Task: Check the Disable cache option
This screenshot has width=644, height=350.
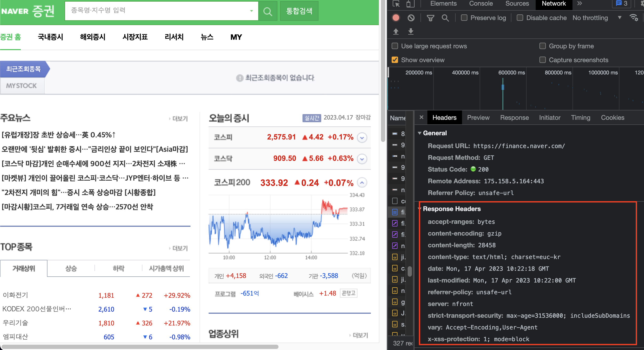Action: point(520,18)
